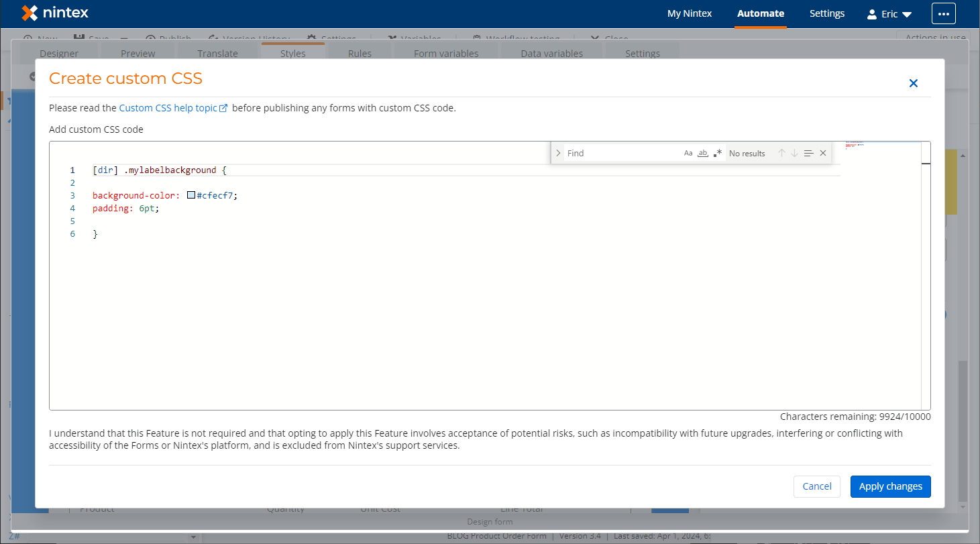Toggle Use Regular Expression in Find bar

(717, 153)
